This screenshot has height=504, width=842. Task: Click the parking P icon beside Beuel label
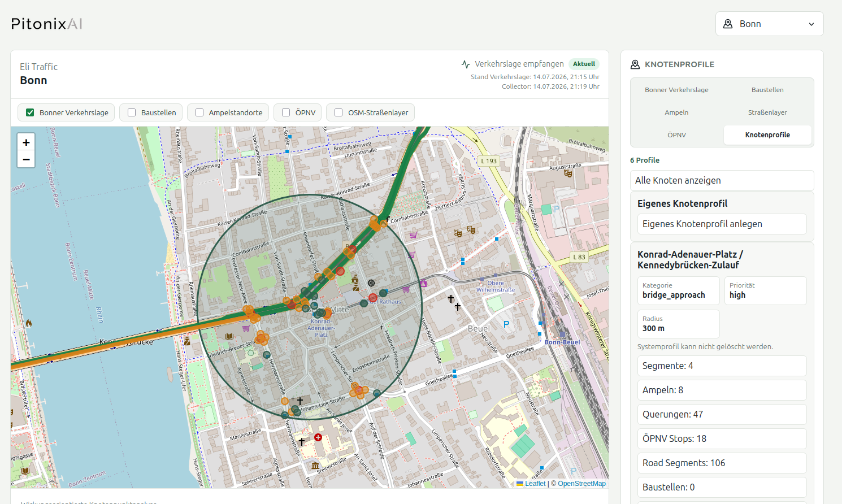506,324
